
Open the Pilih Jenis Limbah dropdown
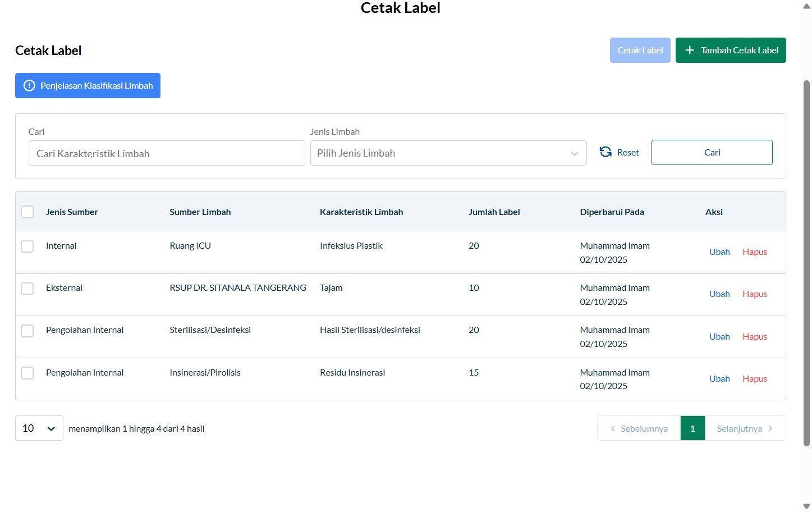[x=448, y=153]
